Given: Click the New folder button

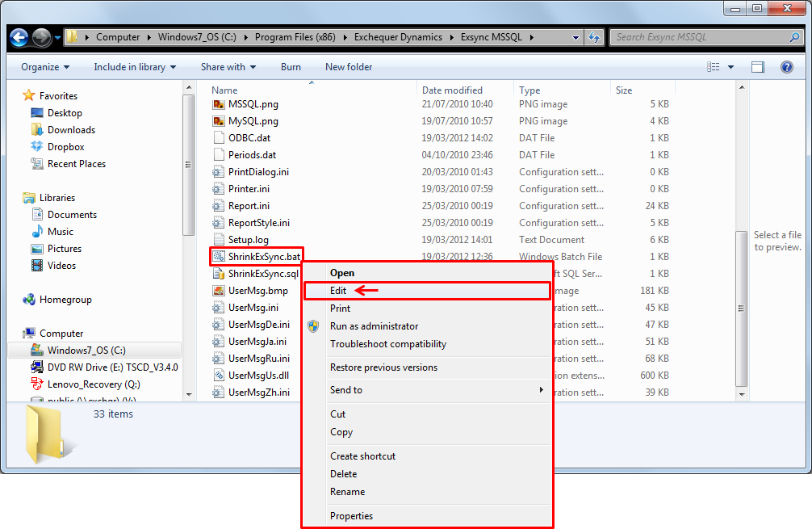Looking at the screenshot, I should (x=349, y=67).
